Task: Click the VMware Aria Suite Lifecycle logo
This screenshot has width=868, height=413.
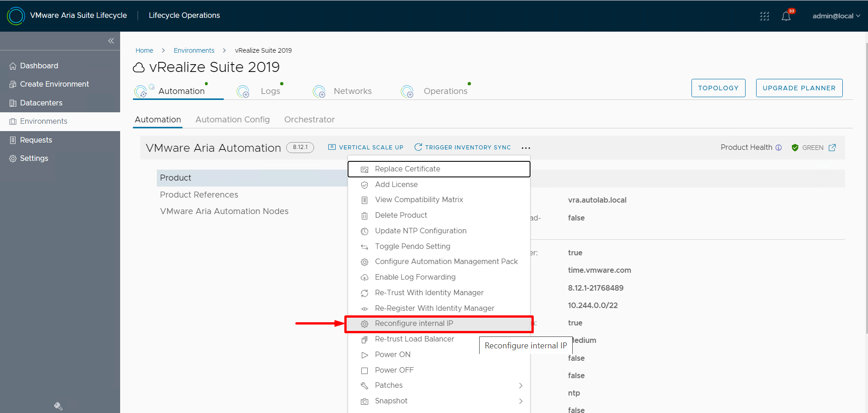Action: [16, 16]
